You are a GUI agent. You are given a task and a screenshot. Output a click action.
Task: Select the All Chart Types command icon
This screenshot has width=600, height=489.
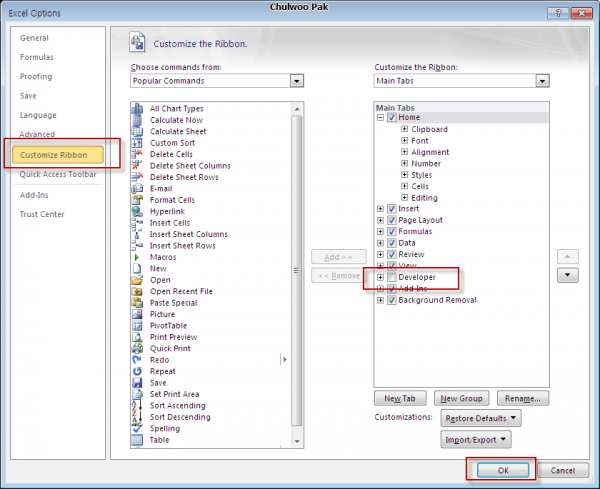(137, 109)
